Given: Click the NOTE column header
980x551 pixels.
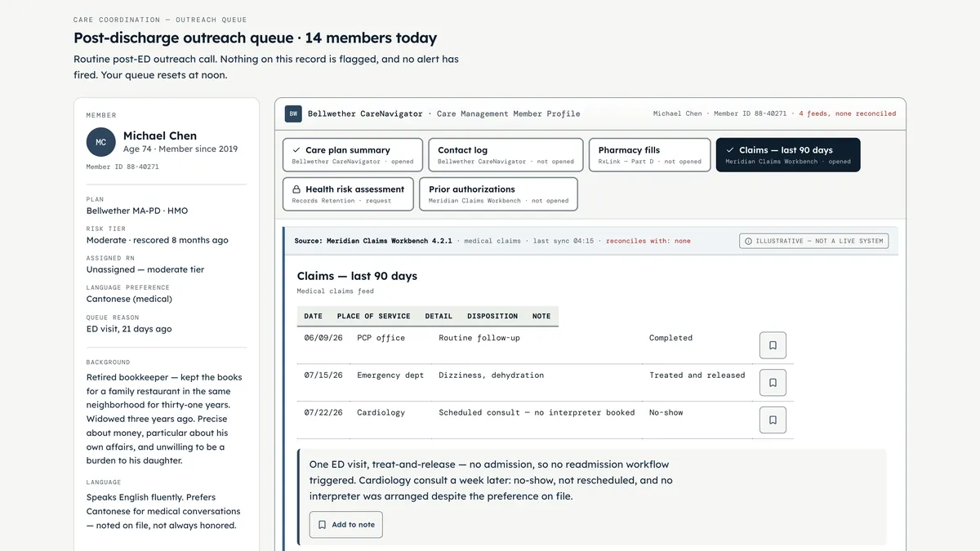Looking at the screenshot, I should pyautogui.click(x=541, y=316).
